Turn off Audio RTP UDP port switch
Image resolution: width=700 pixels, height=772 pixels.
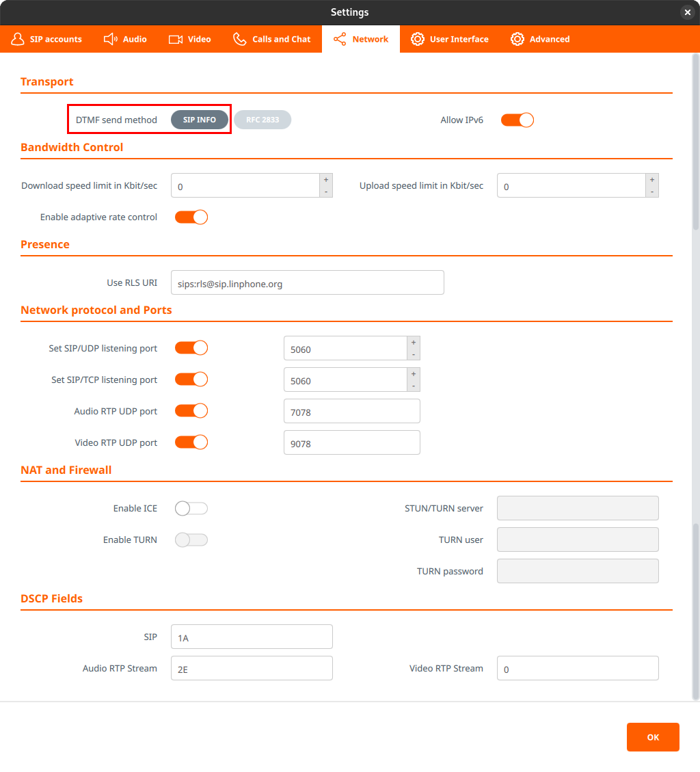(x=191, y=411)
